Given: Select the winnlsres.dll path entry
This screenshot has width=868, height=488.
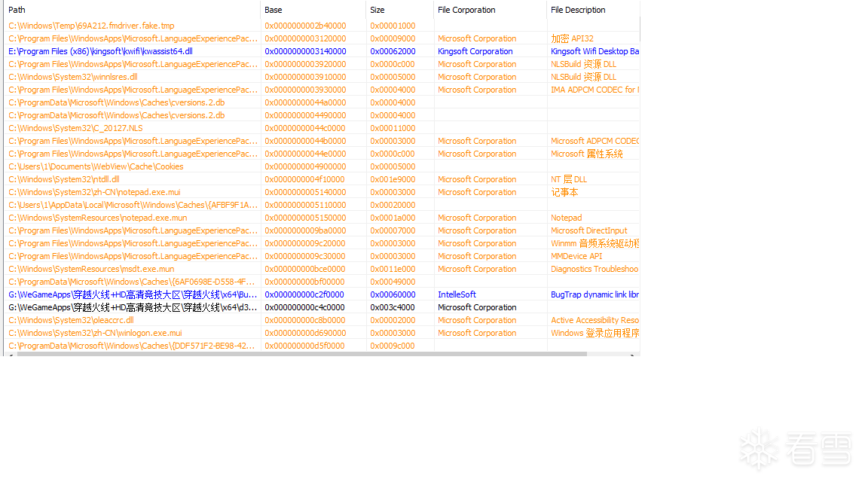Looking at the screenshot, I should [x=73, y=77].
